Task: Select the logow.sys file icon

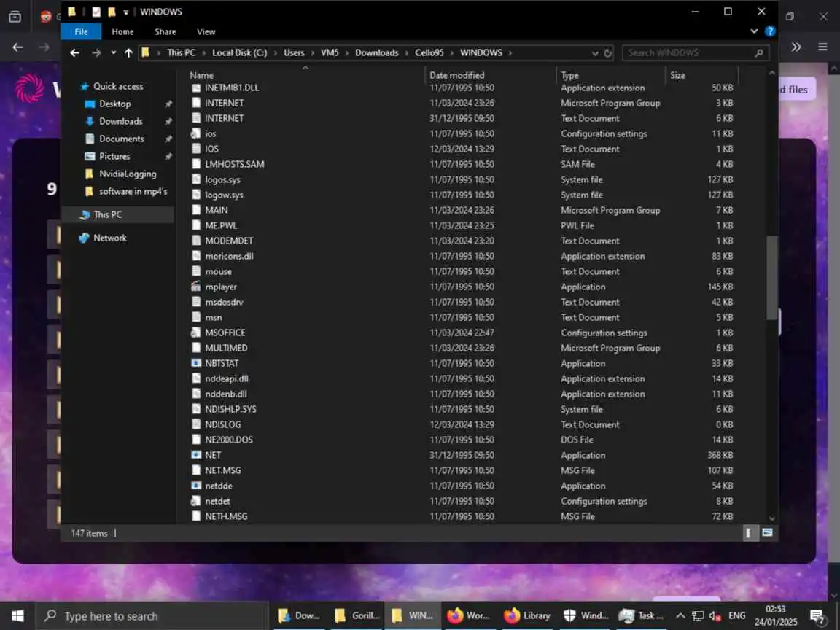Action: (196, 195)
